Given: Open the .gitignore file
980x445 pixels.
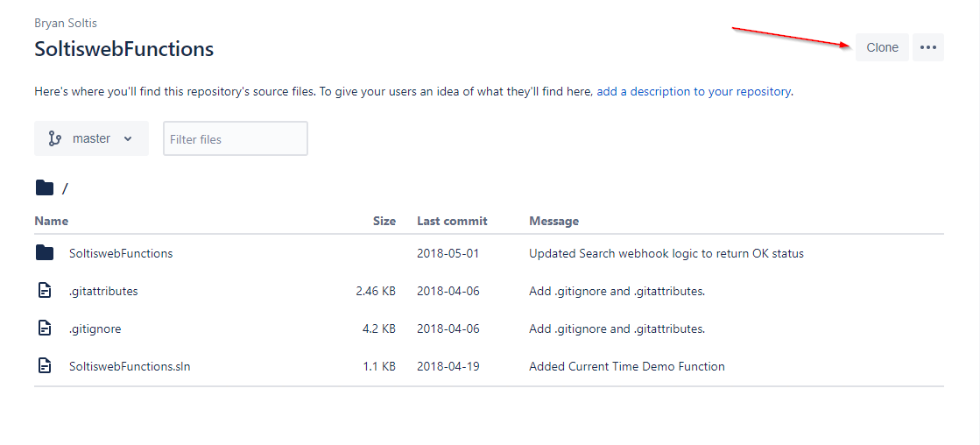Looking at the screenshot, I should (95, 328).
